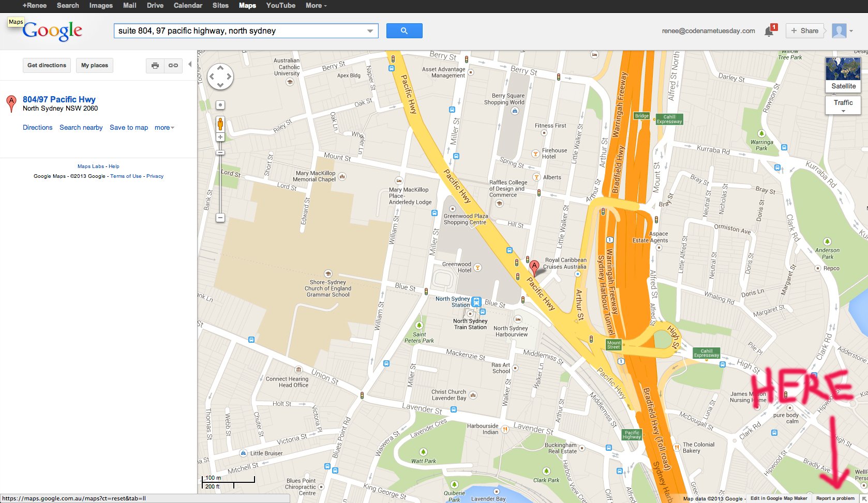Zoom out with the minus button
This screenshot has width=868, height=503.
[x=220, y=218]
